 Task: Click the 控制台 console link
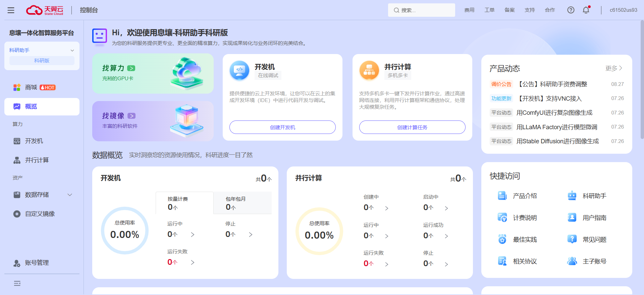[89, 10]
